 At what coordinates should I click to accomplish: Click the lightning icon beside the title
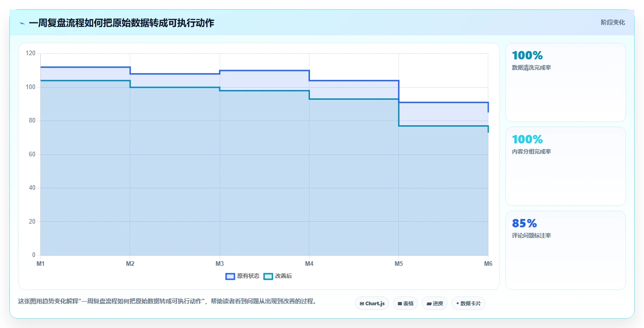[x=22, y=23]
